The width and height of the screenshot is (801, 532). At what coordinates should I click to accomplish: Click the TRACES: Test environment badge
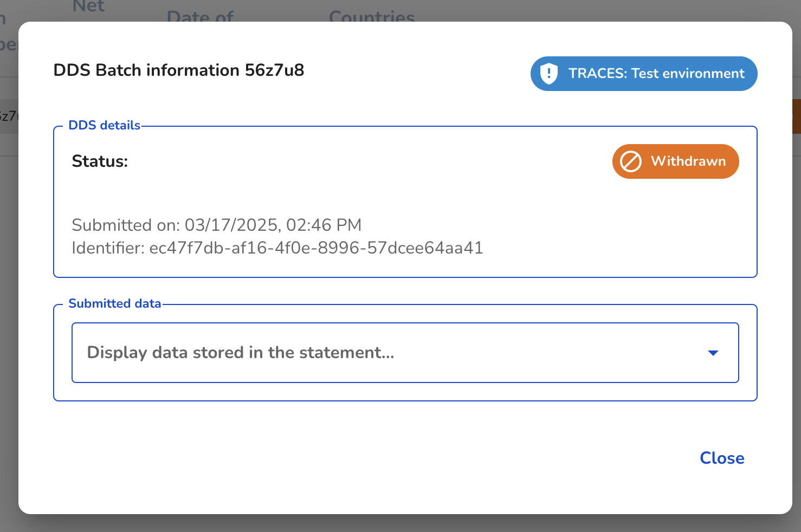(x=644, y=74)
